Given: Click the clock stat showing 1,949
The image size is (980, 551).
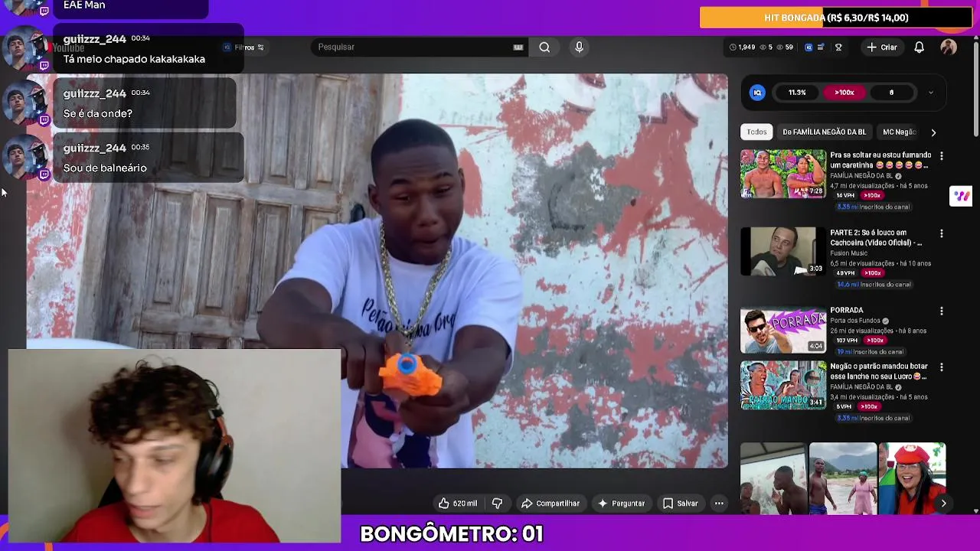Looking at the screenshot, I should point(742,47).
